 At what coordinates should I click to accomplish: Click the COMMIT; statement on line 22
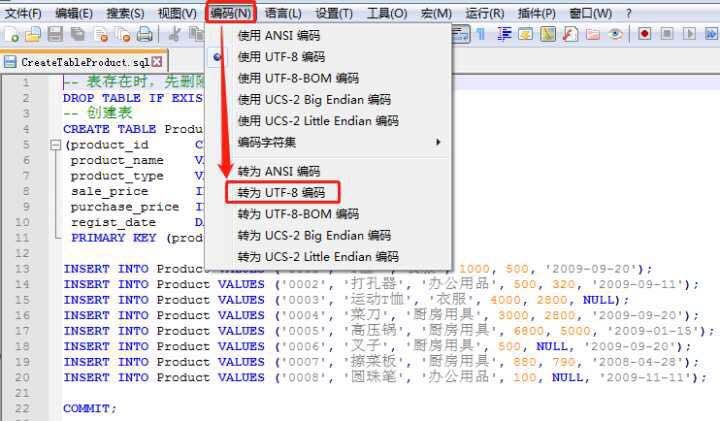(90, 408)
